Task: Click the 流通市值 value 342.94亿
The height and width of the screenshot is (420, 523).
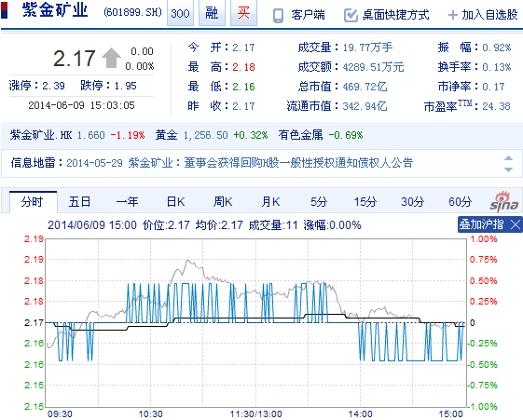Action: [365, 106]
